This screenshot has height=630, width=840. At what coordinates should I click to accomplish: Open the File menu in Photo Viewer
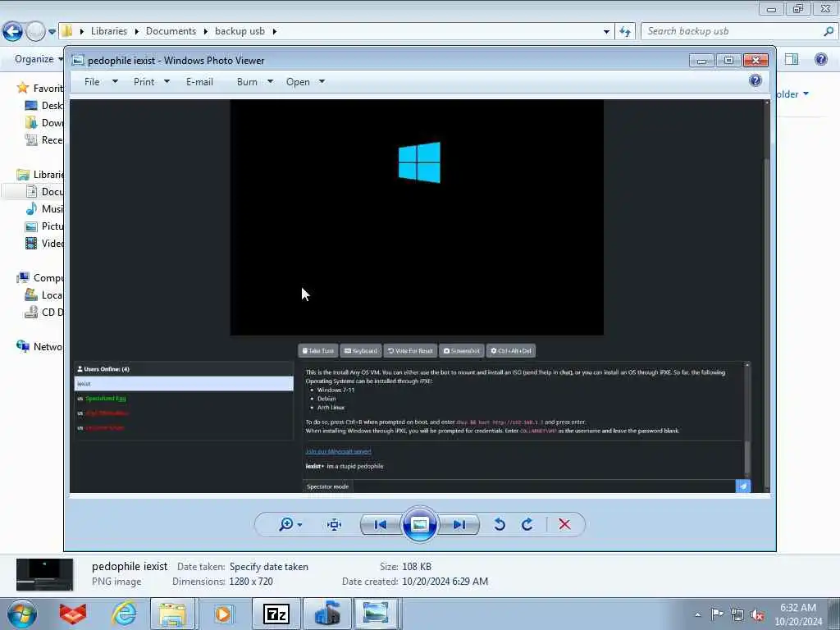pos(92,82)
